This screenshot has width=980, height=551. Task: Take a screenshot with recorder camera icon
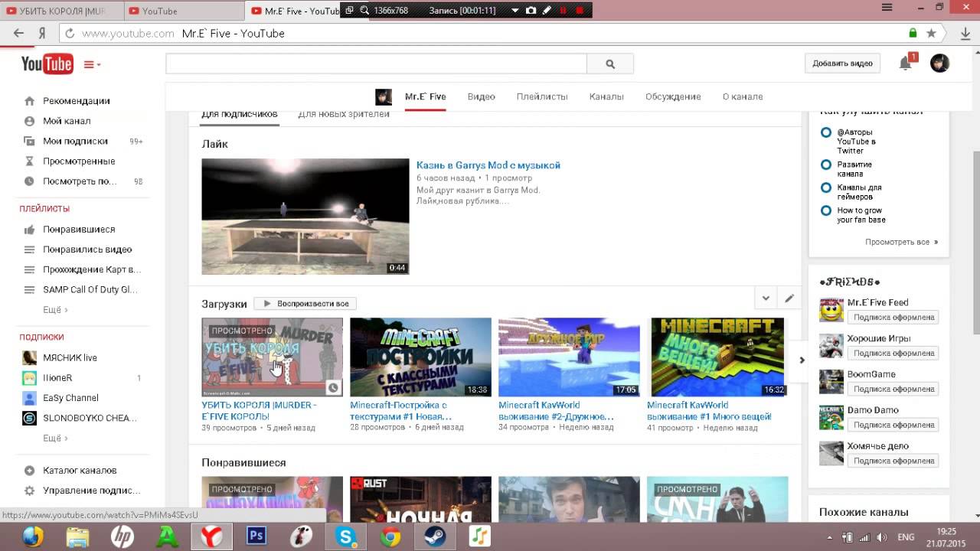[531, 11]
